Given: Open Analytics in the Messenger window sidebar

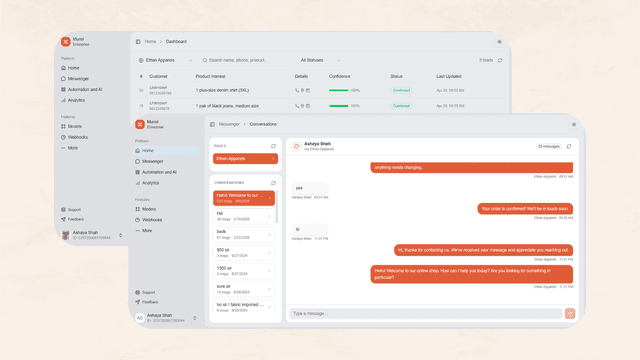Looking at the screenshot, I should tap(147, 183).
